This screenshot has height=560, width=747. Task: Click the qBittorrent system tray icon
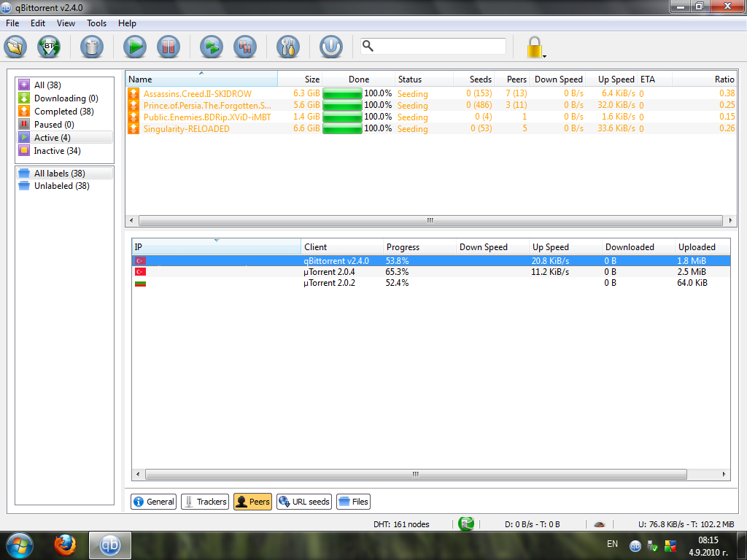(635, 546)
